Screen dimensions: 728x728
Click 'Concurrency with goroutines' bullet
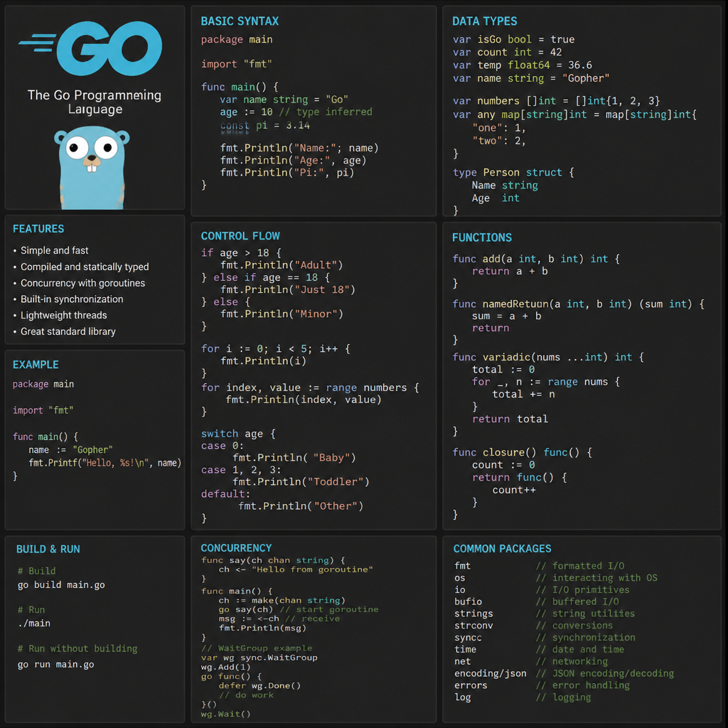click(x=79, y=283)
